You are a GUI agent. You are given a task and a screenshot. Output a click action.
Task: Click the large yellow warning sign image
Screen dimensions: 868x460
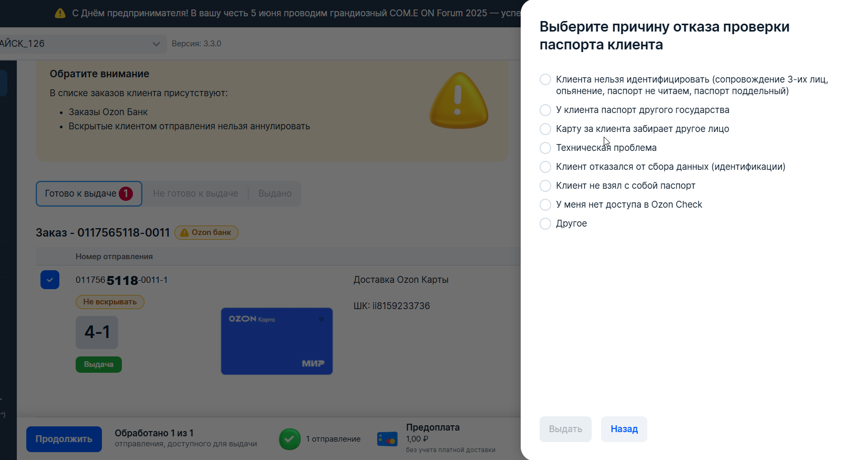(458, 101)
